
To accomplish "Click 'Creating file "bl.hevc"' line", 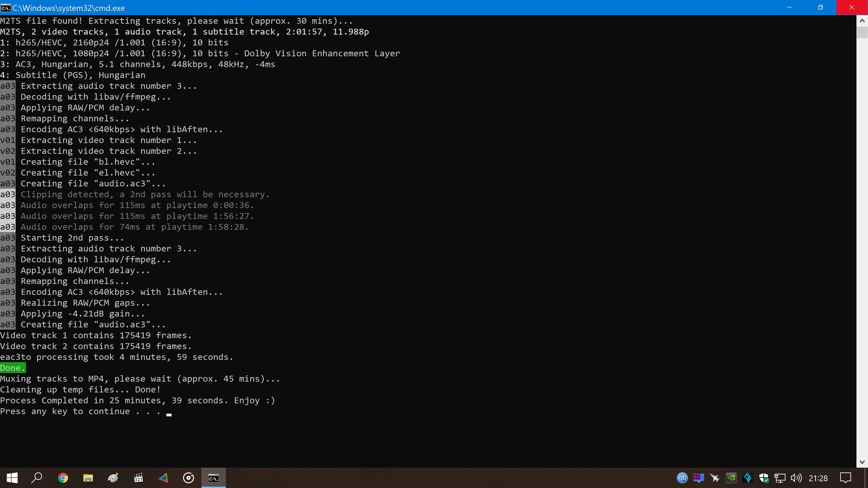I will (88, 162).
